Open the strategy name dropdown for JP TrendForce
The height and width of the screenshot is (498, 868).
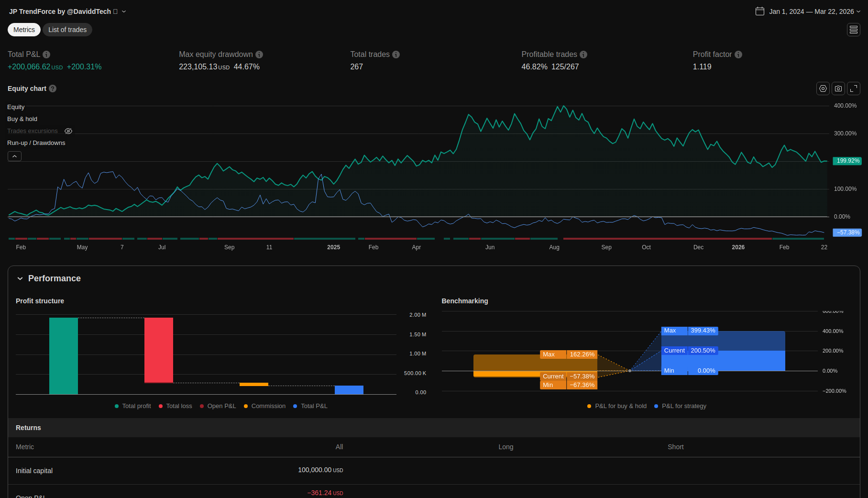click(124, 11)
